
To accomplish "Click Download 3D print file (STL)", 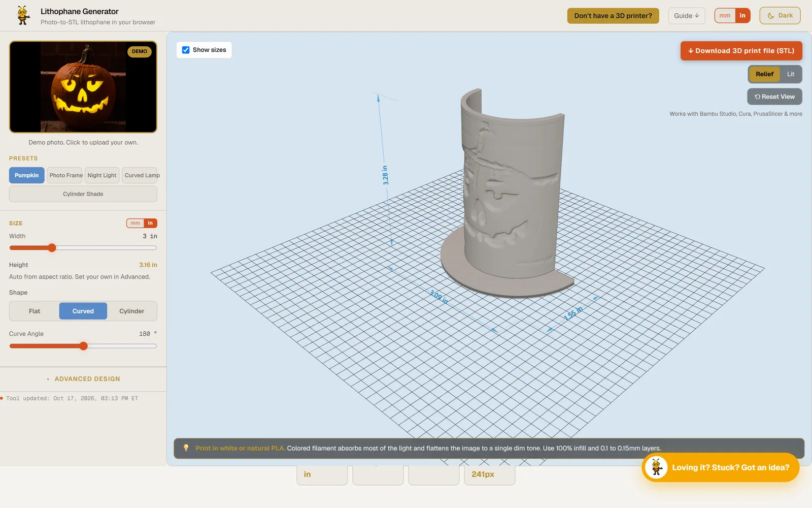I will [x=741, y=51].
